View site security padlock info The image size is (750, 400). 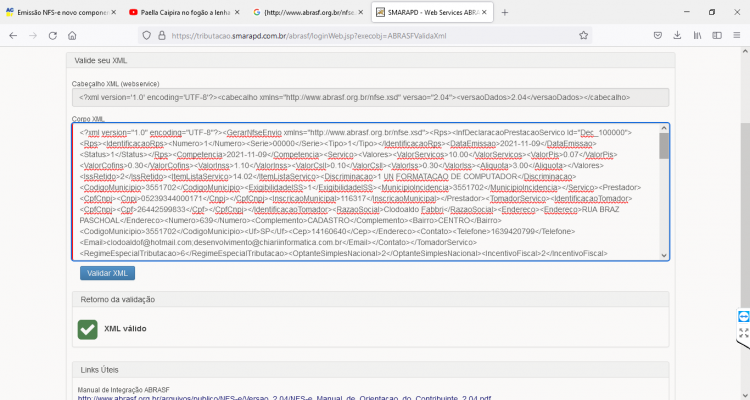[162, 35]
